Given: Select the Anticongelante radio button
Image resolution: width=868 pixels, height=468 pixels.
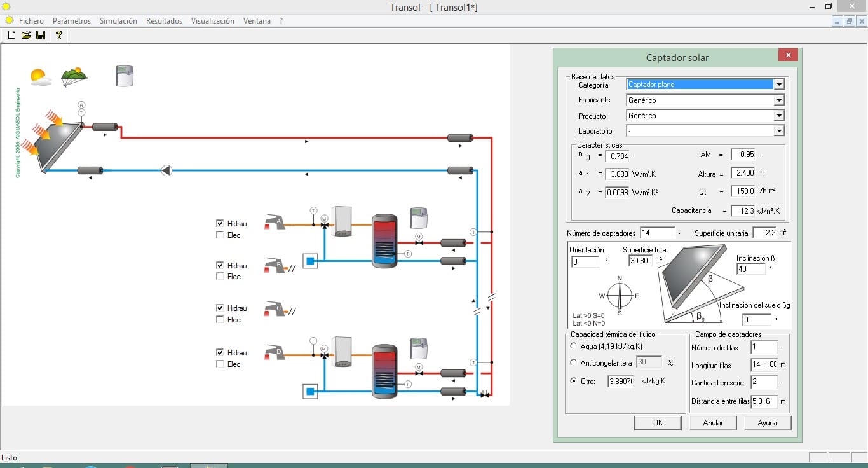Looking at the screenshot, I should point(574,362).
